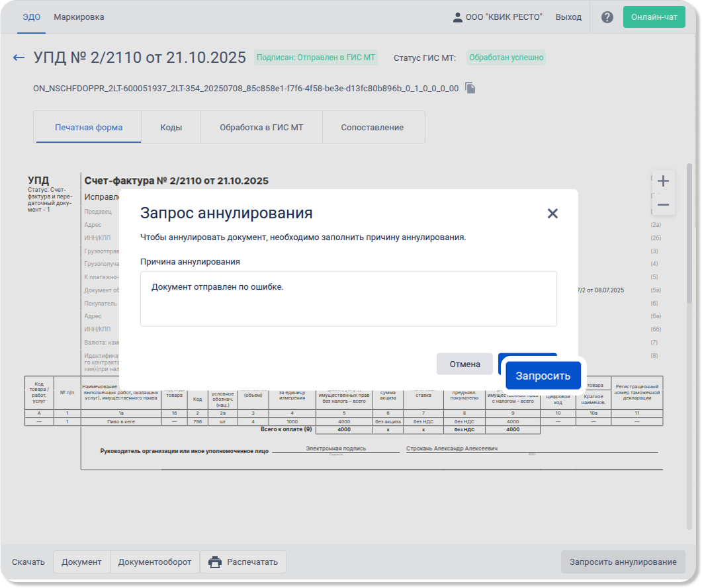This screenshot has width=702, height=588.
Task: Open the Обработка в ГИС МТ tab
Action: 261,127
